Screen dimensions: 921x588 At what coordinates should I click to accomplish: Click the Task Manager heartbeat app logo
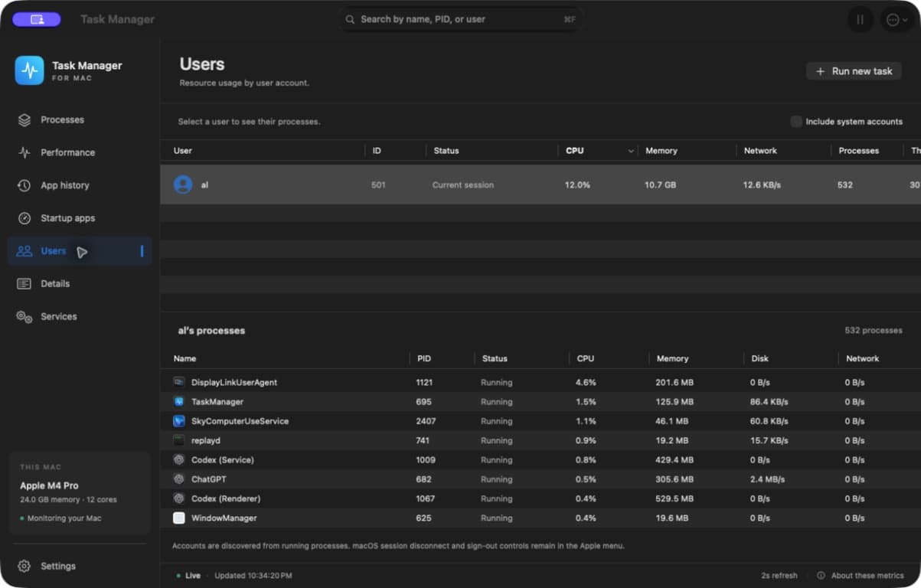(x=29, y=70)
